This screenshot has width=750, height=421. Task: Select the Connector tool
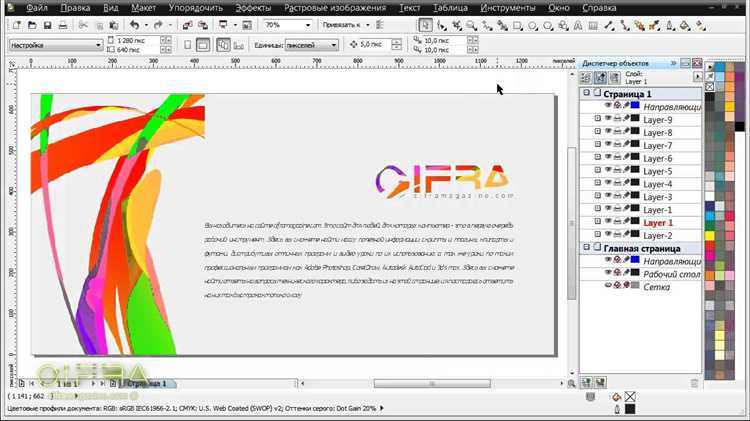click(x=624, y=25)
